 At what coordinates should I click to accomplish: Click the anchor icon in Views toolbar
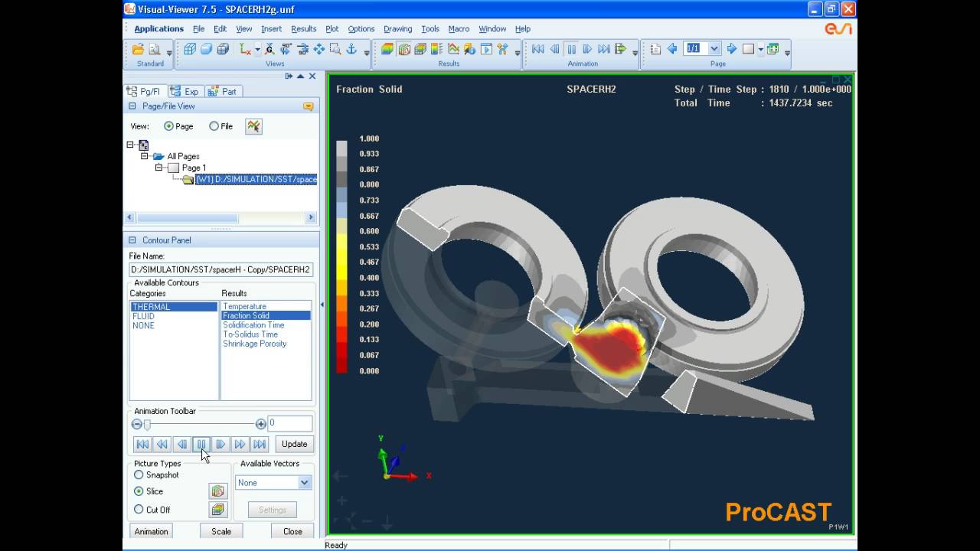(352, 49)
